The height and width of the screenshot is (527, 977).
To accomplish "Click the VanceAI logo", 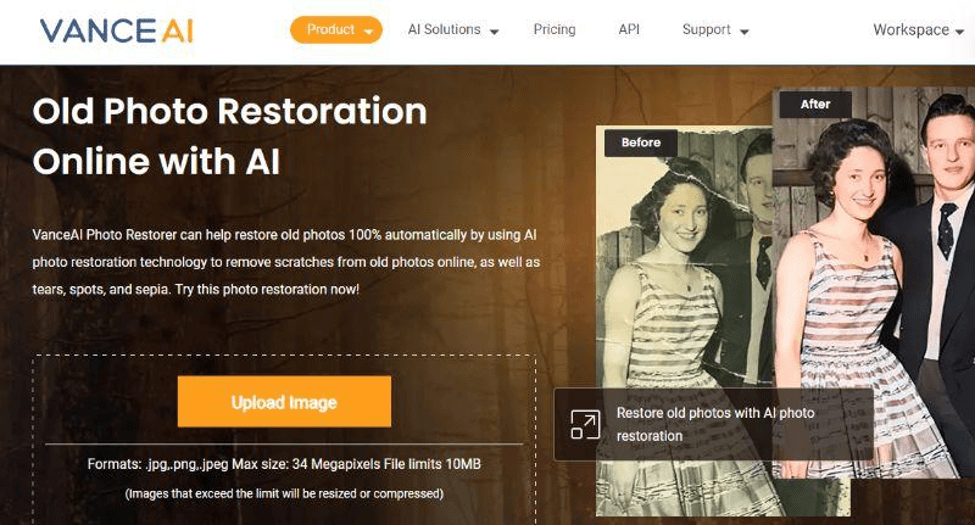I will [117, 31].
